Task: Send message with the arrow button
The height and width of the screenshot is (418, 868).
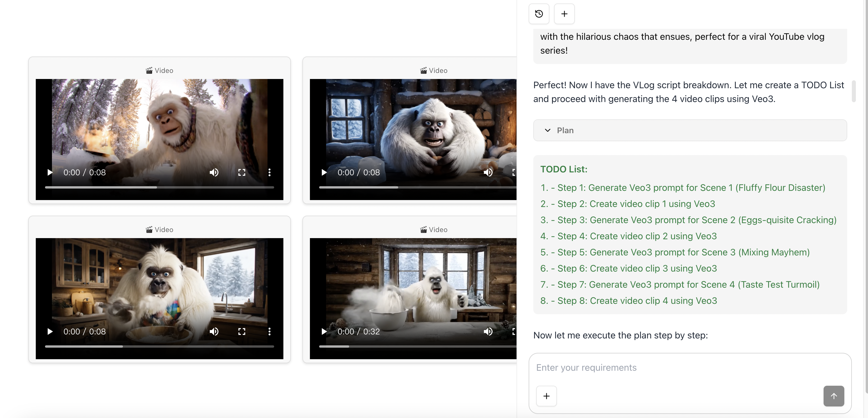Action: [x=834, y=396]
